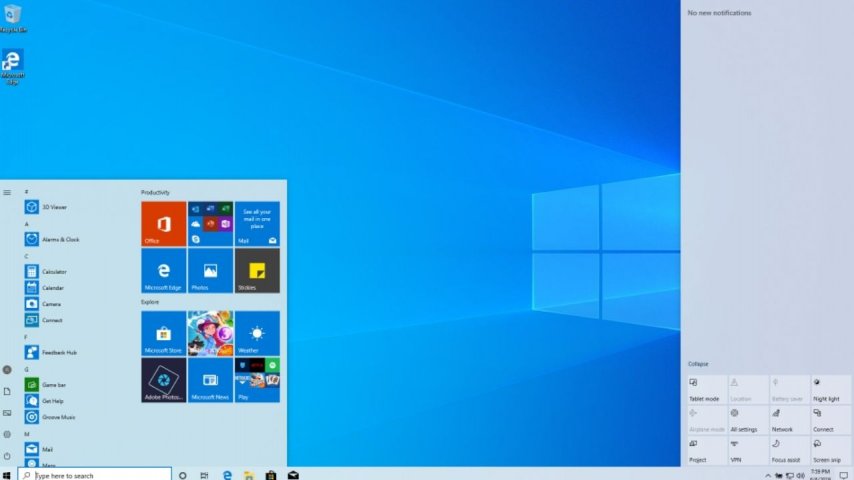Focus the Type here to search box
This screenshot has width=854, height=480.
pos(95,475)
